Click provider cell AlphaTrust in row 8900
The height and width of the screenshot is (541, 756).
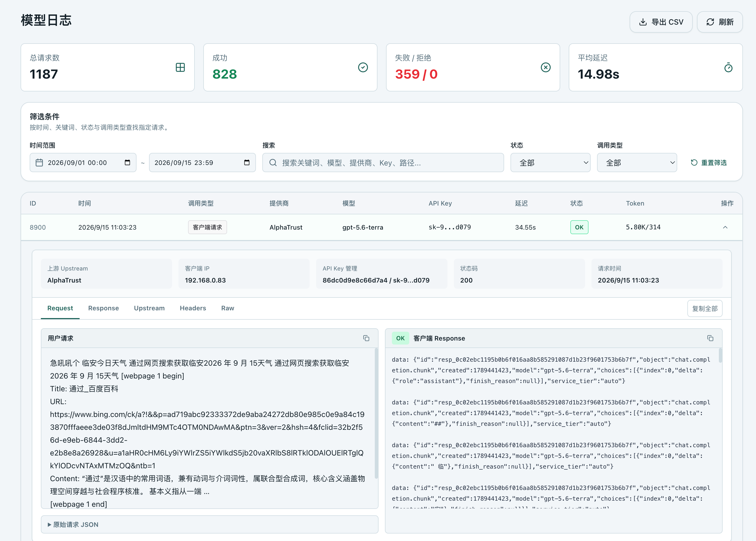[286, 227]
